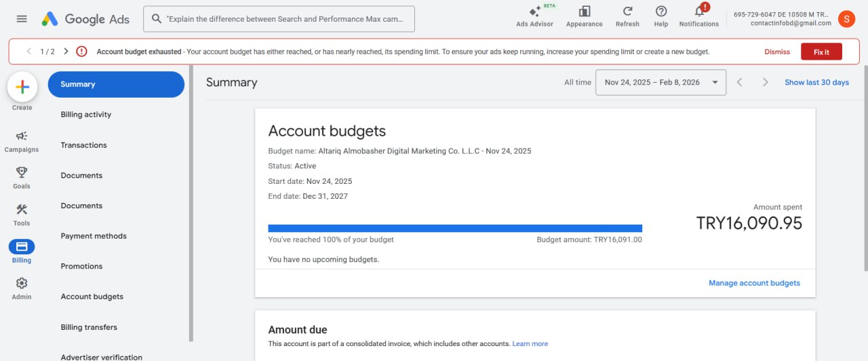Viewport: 868px width, 361px height.
Task: Open Billing transfers
Action: point(89,327)
